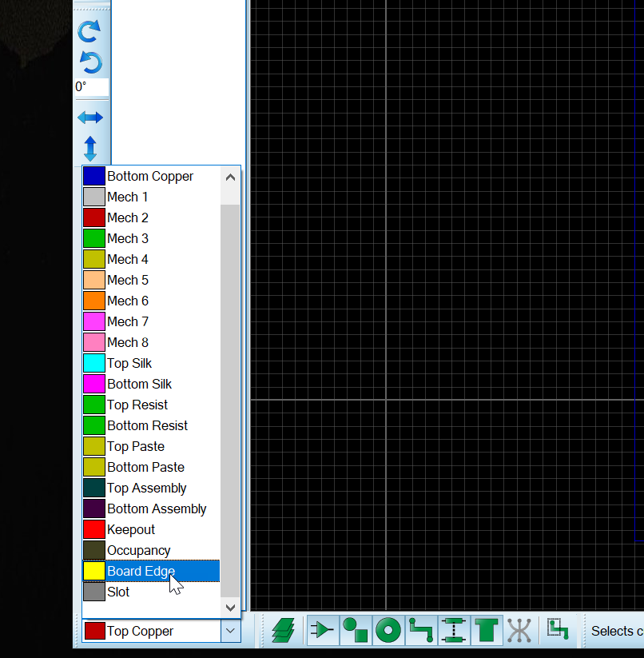Screen dimensions: 644x658
Task: Select Board Edge from the layer list
Action: point(141,571)
